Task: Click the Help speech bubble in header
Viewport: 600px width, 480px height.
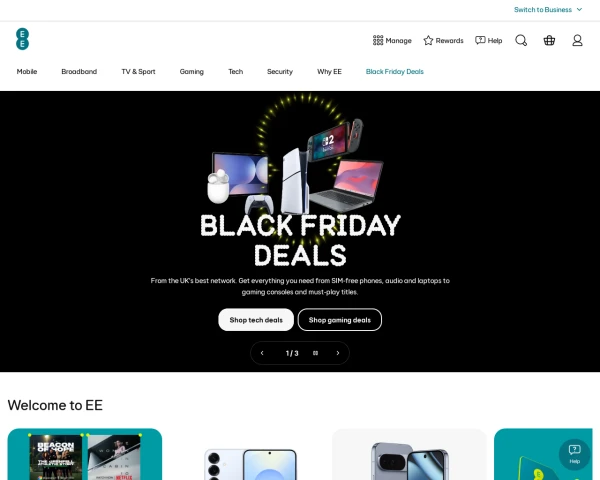Action: (480, 40)
